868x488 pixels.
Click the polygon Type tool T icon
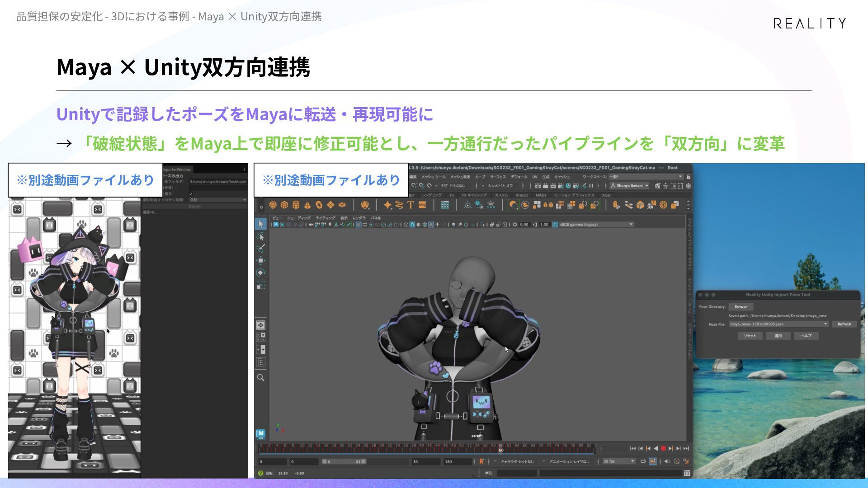click(x=410, y=205)
